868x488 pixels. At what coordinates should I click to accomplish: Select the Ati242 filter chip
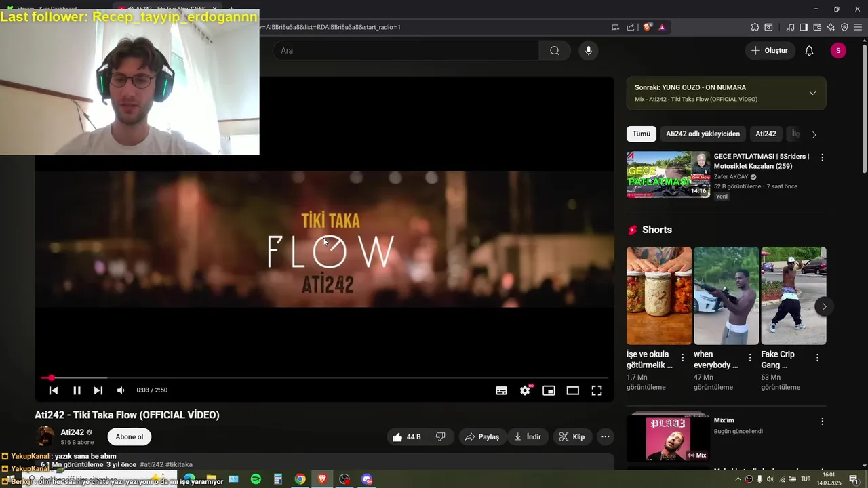click(766, 134)
